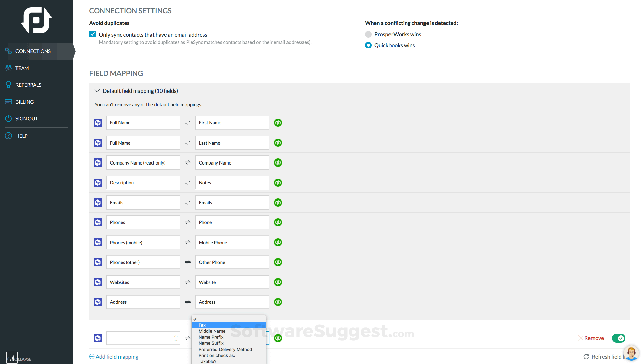Select Quickbooks wins option
This screenshot has width=644, height=364.
pyautogui.click(x=368, y=45)
